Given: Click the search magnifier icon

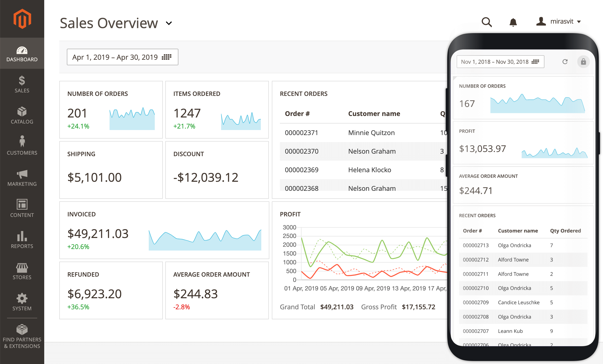Looking at the screenshot, I should [487, 22].
